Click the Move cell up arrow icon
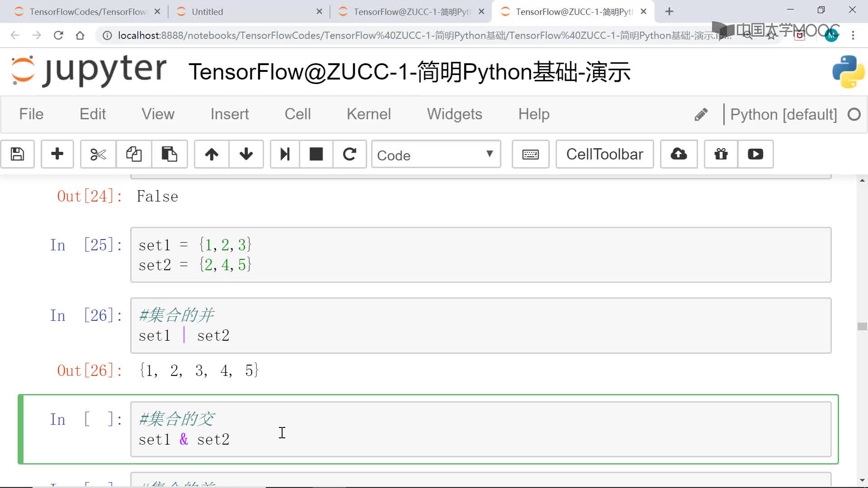The image size is (868, 488). (211, 155)
